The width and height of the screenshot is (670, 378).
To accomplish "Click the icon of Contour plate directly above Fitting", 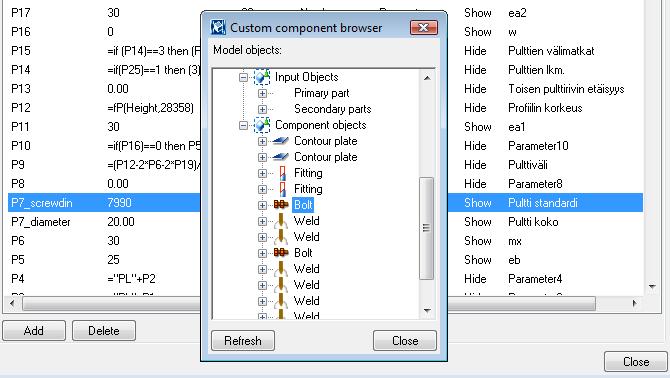I will [280, 157].
